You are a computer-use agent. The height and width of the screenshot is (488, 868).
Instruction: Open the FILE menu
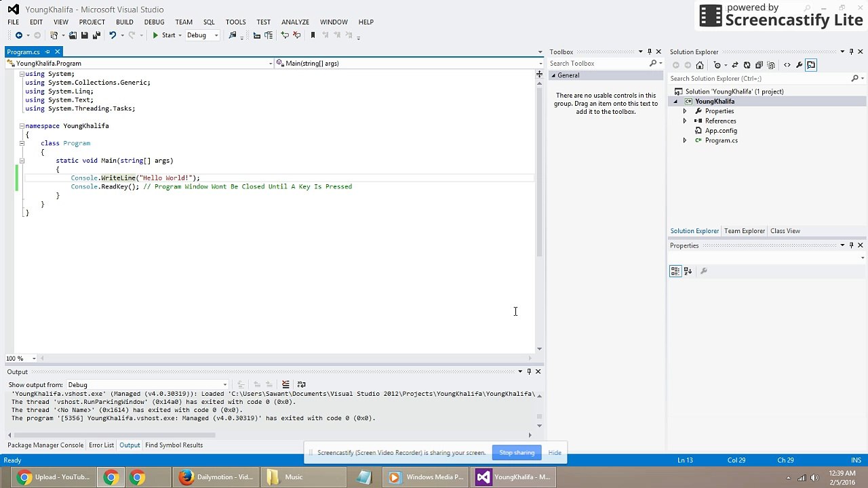coord(14,22)
